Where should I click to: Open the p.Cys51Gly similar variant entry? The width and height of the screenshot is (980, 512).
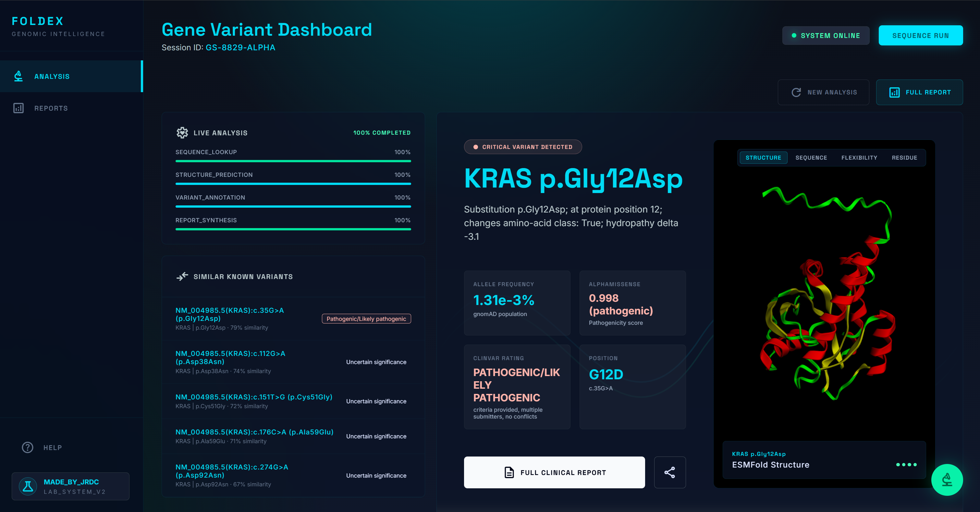pos(254,397)
